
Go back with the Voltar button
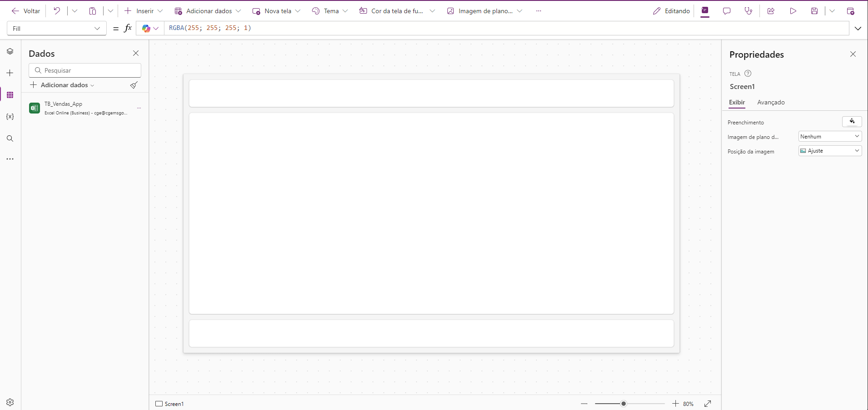pyautogui.click(x=26, y=11)
